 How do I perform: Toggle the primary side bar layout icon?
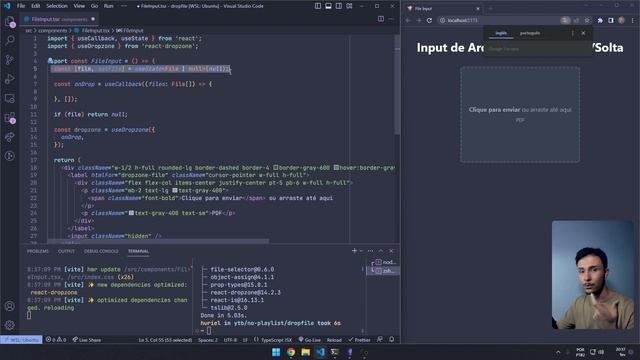(x=318, y=6)
